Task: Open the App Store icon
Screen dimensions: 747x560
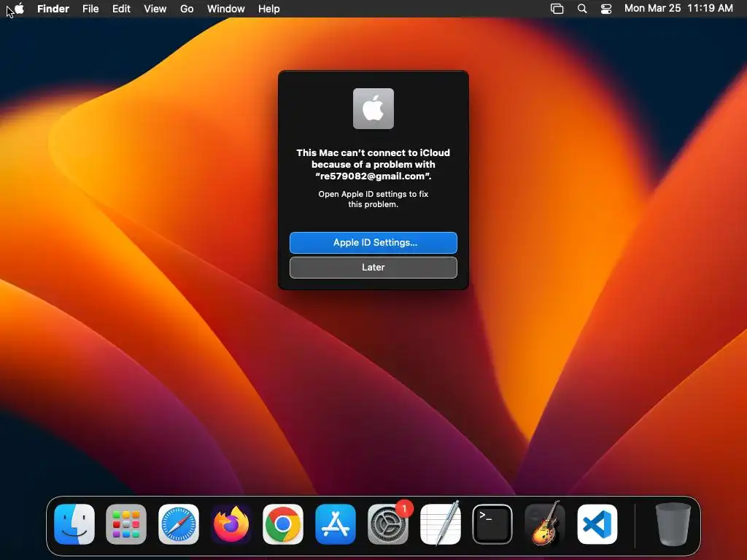Action: (336, 524)
